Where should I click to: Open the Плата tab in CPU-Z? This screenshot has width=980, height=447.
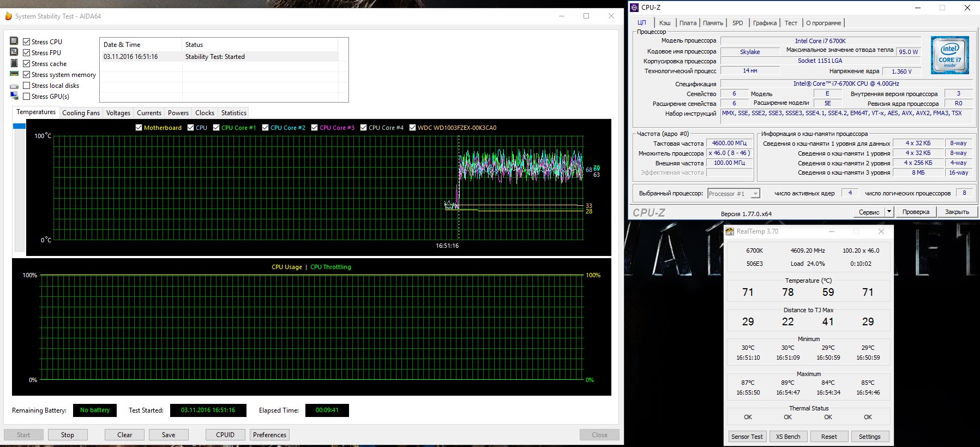(x=688, y=23)
